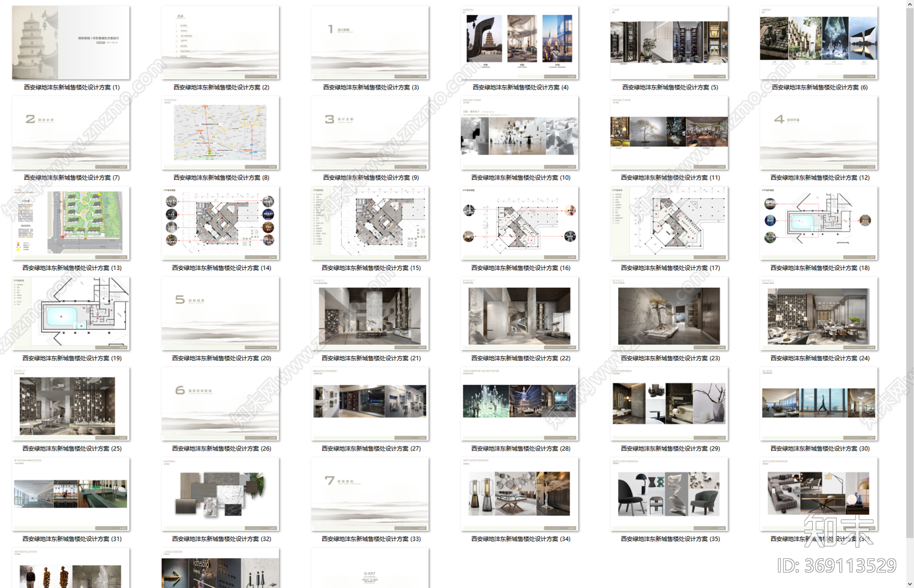
Task: Select the bookshelf rendering thumbnail numbered (25)
Action: click(x=71, y=404)
